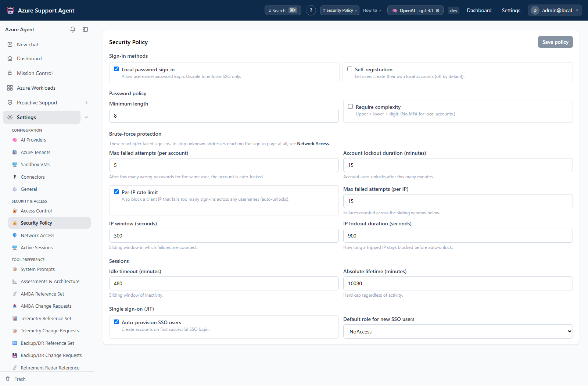Focus the IP window seconds field
Screen dimensions: 588x386
pos(224,236)
